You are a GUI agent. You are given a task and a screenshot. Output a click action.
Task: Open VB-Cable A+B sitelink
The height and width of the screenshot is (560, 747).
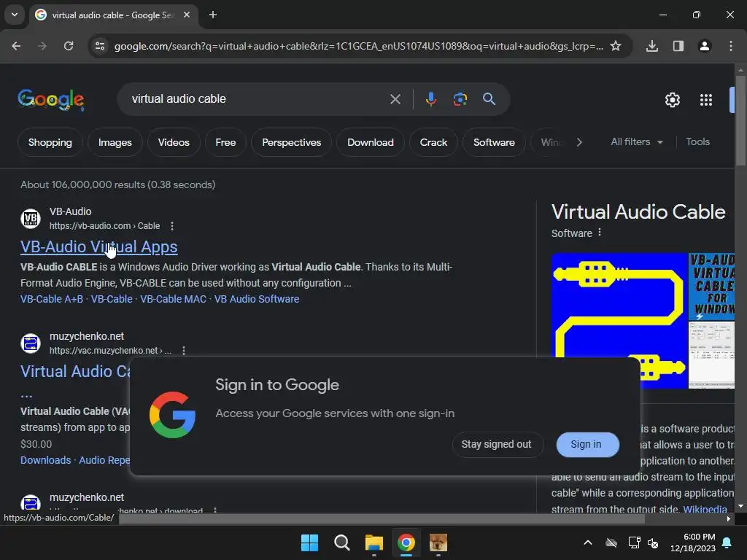tap(52, 299)
